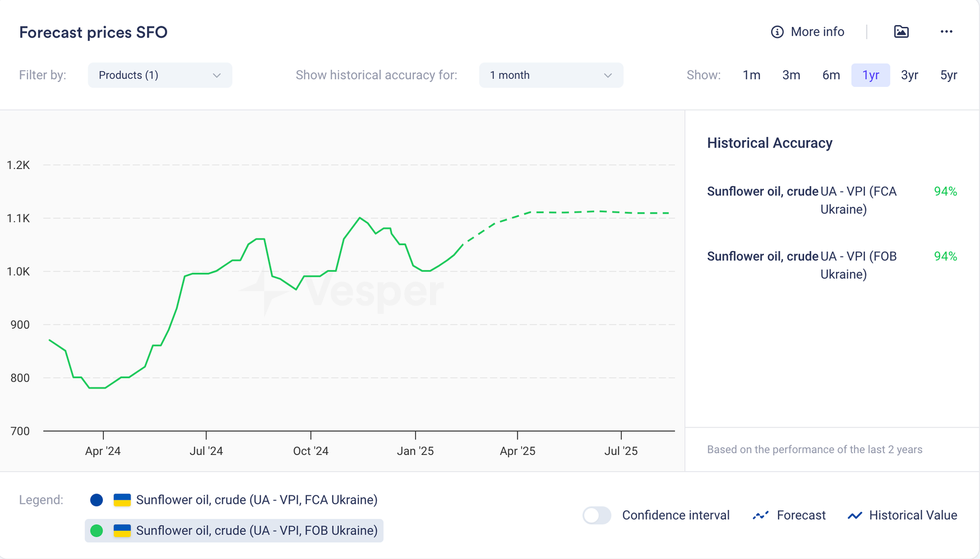Switch chart range to 3yr
Image resolution: width=980 pixels, height=559 pixels.
click(x=909, y=75)
